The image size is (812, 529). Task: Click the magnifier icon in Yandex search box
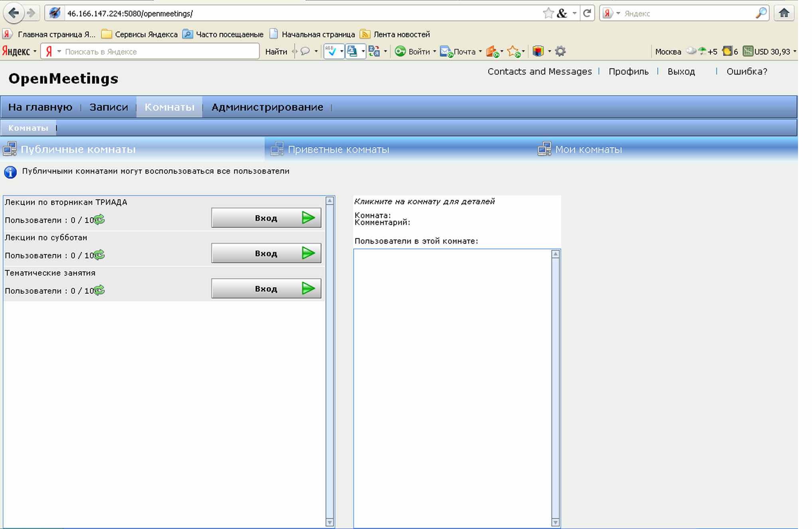pyautogui.click(x=761, y=13)
